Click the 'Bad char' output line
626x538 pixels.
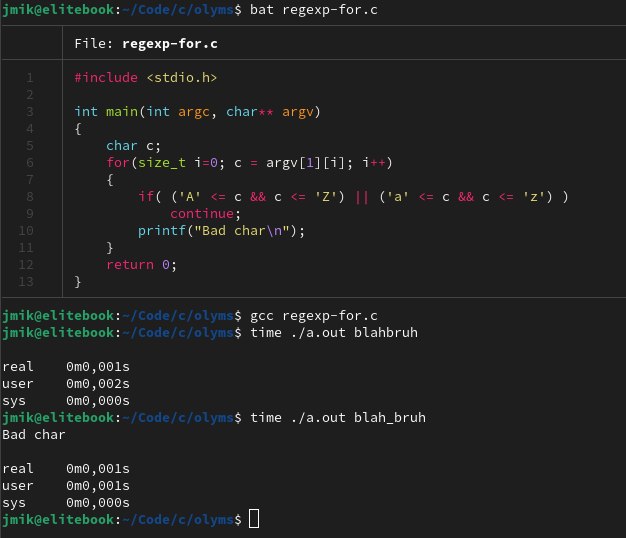pyautogui.click(x=34, y=435)
